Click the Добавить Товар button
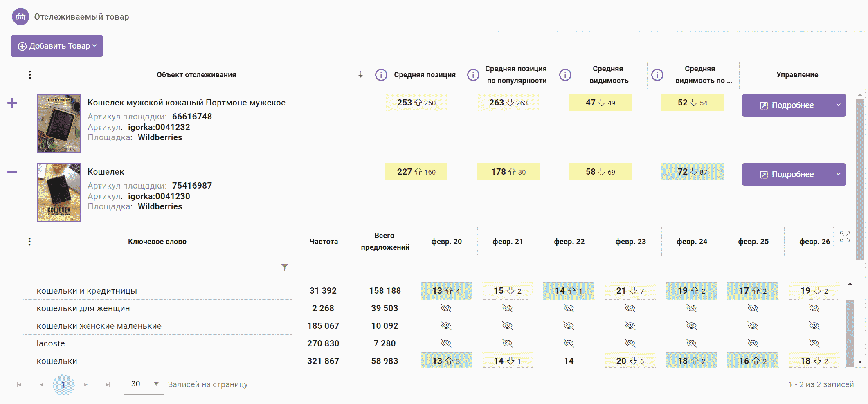The height and width of the screenshot is (404, 868). [x=57, y=46]
